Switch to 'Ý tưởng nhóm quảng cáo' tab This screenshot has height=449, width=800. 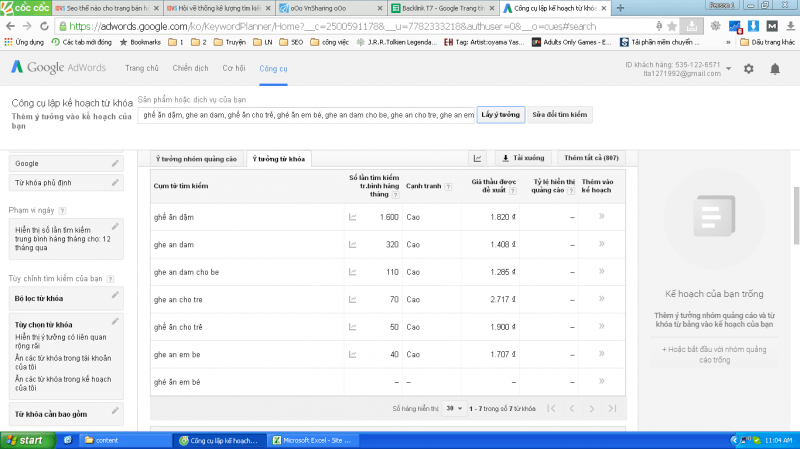click(x=197, y=158)
